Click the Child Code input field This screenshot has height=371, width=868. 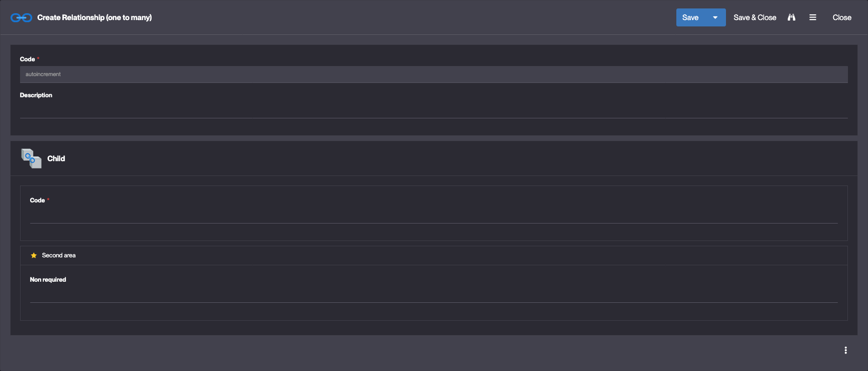(433, 215)
